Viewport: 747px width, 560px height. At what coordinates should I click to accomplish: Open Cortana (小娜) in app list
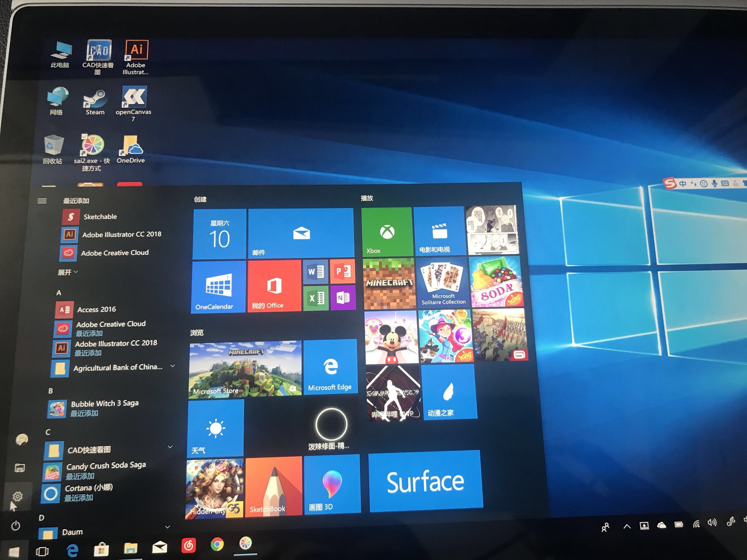click(77, 493)
